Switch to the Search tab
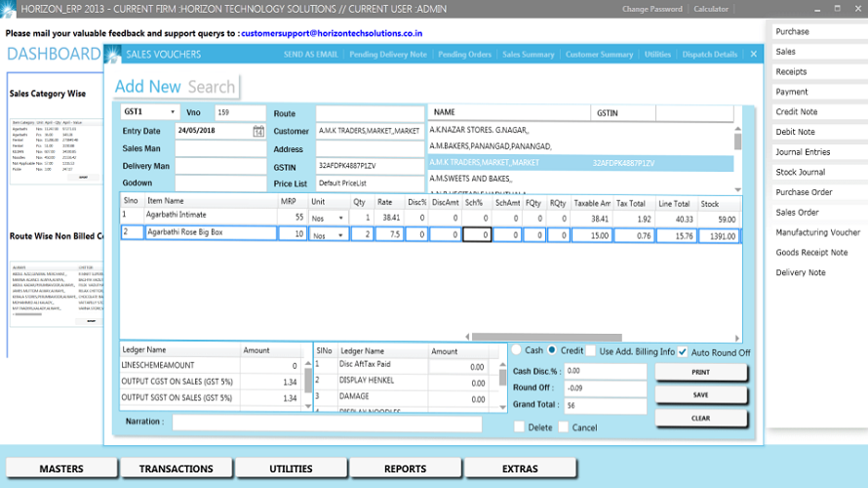The image size is (868, 488). (212, 87)
